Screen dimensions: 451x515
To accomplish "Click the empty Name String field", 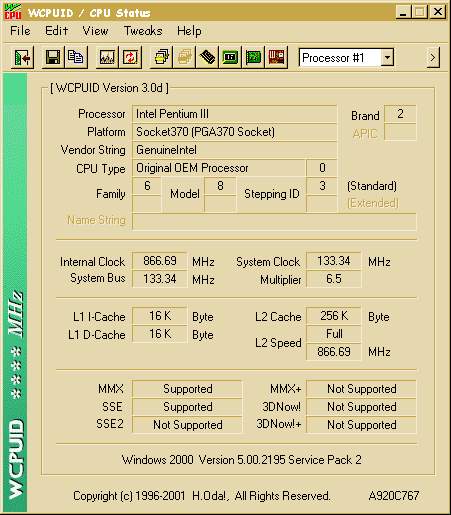I will click(x=274, y=221).
